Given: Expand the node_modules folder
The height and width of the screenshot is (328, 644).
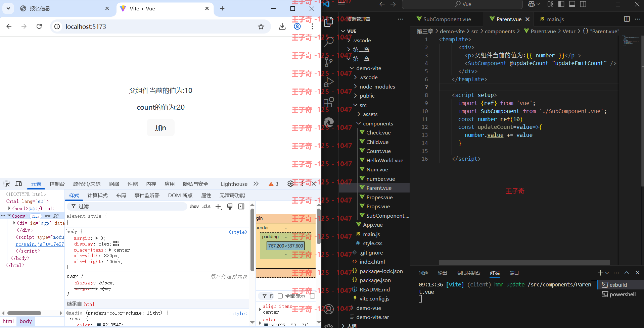Looking at the screenshot, I should [355, 87].
